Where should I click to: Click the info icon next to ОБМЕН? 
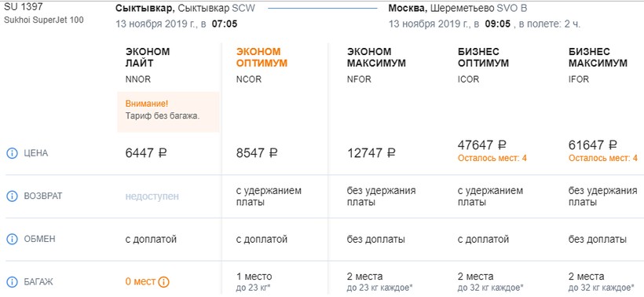[12, 239]
